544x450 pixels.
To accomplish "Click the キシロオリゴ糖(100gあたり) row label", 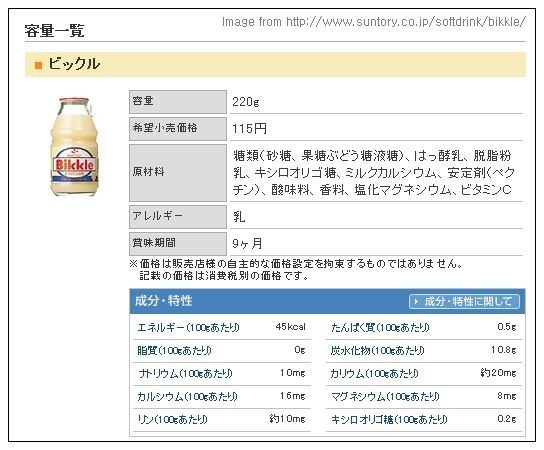I will (389, 419).
